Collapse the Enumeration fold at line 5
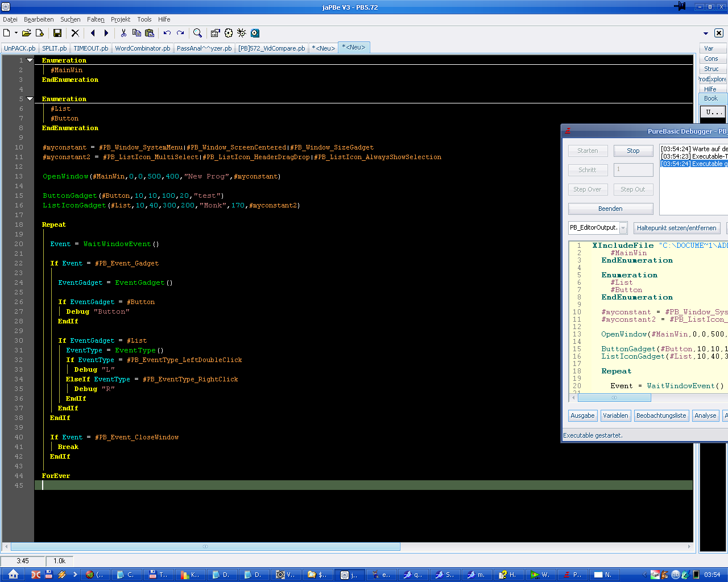Image resolution: width=728 pixels, height=582 pixels. [x=30, y=99]
